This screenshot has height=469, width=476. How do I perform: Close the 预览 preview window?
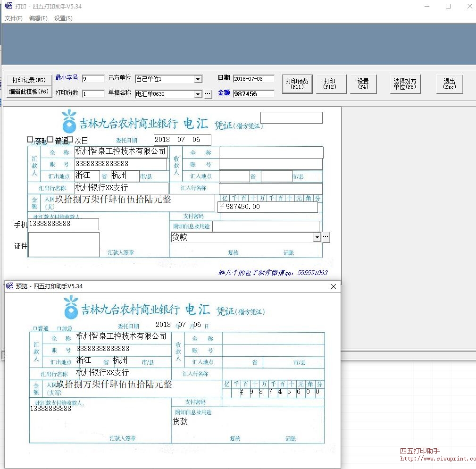pyautogui.click(x=334, y=286)
